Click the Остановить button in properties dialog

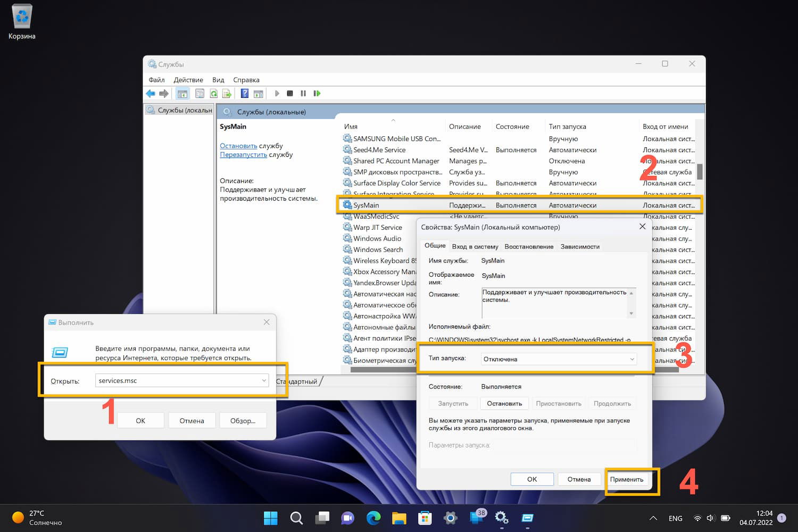coord(504,403)
